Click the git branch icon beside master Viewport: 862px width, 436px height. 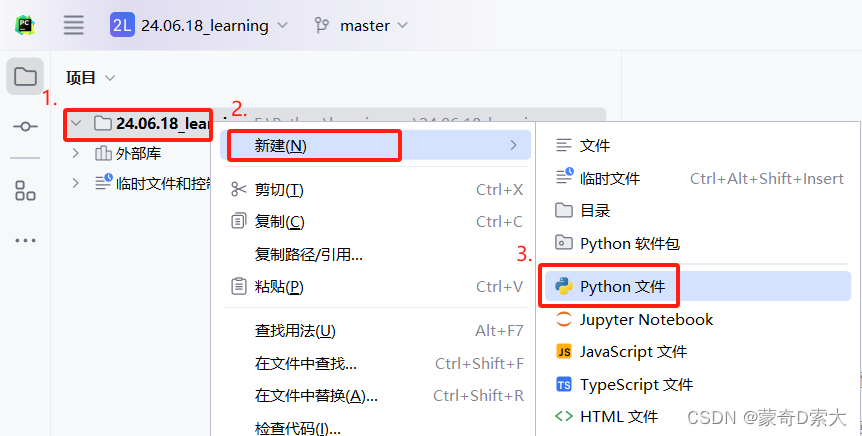coord(322,26)
